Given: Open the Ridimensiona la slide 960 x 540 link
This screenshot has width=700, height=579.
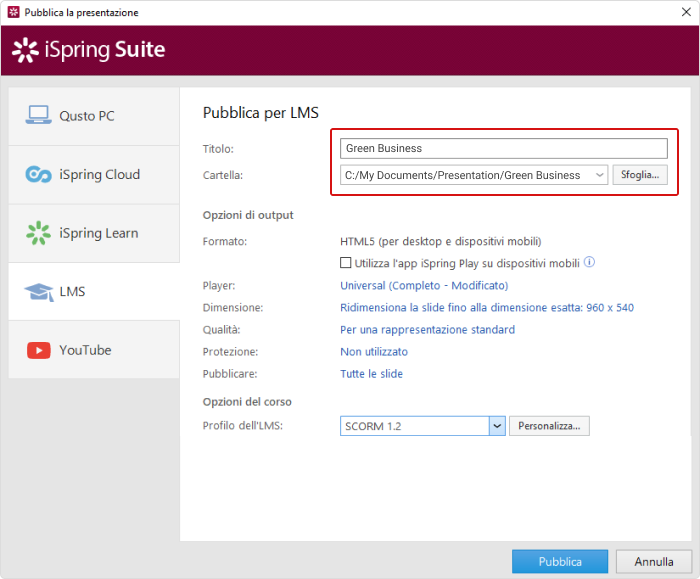Looking at the screenshot, I should [x=487, y=307].
